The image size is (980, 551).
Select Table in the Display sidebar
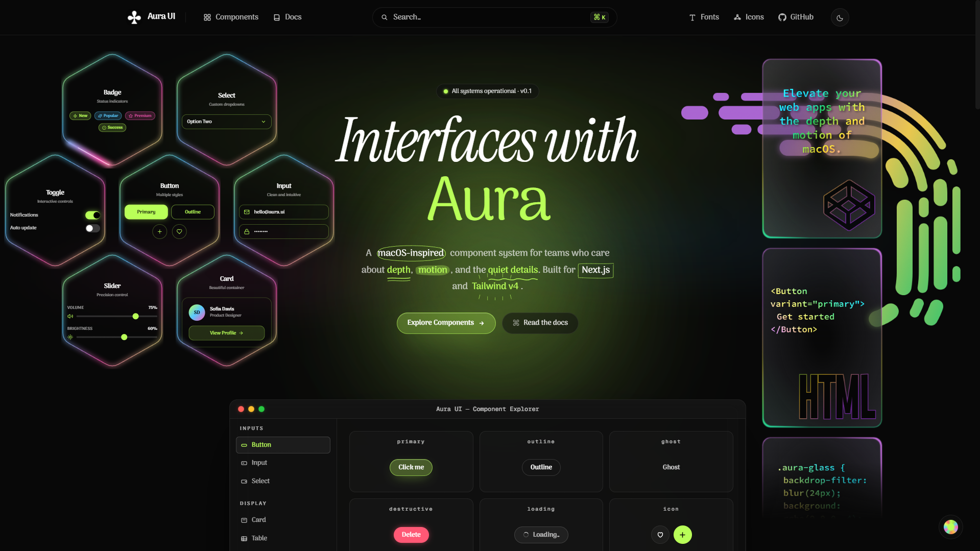pos(283,539)
